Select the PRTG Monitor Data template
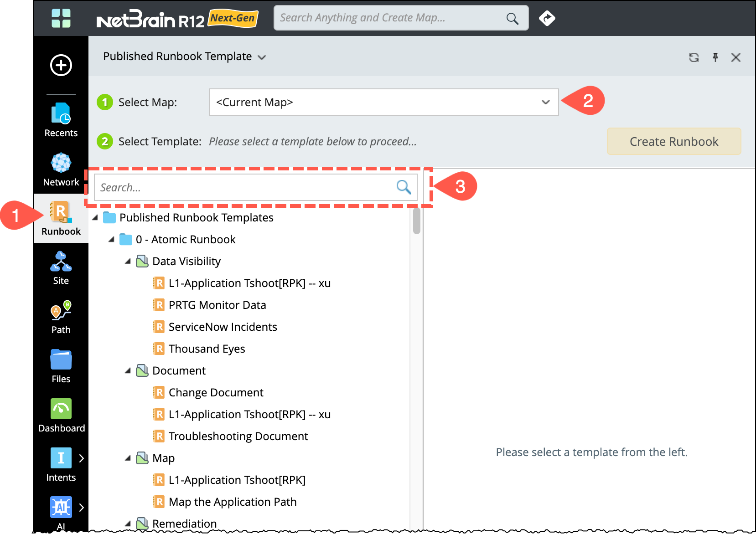 217,305
